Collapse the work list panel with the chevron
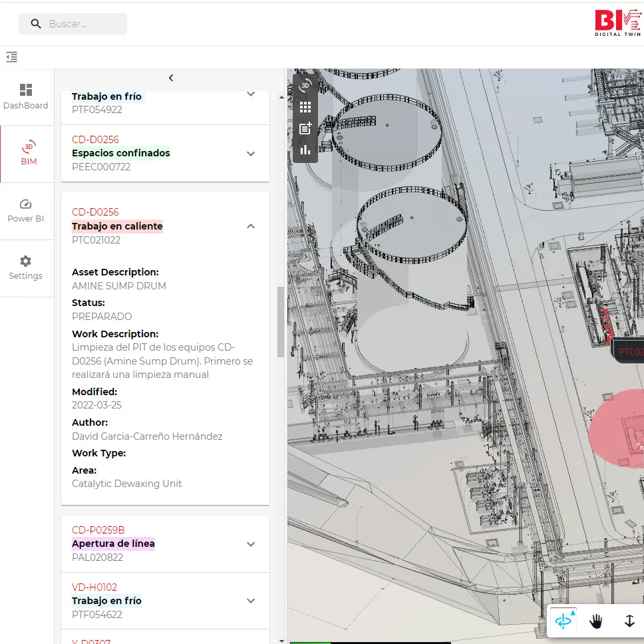 (x=170, y=78)
